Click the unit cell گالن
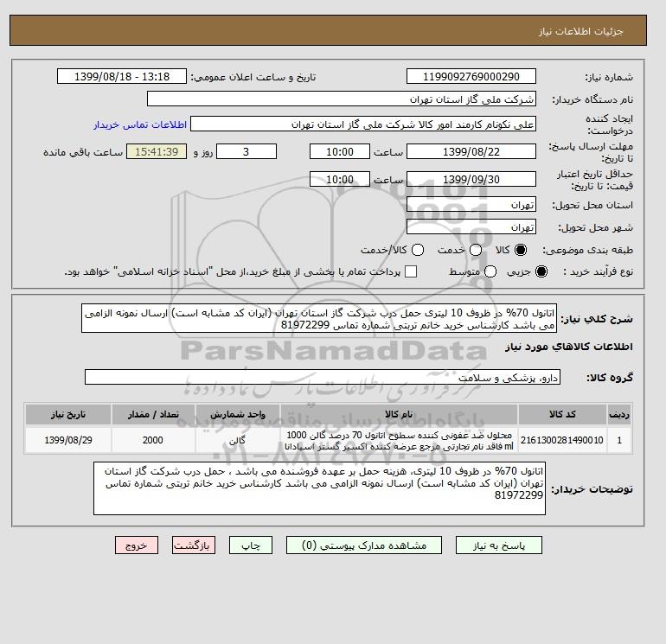The image size is (666, 644). [x=238, y=440]
